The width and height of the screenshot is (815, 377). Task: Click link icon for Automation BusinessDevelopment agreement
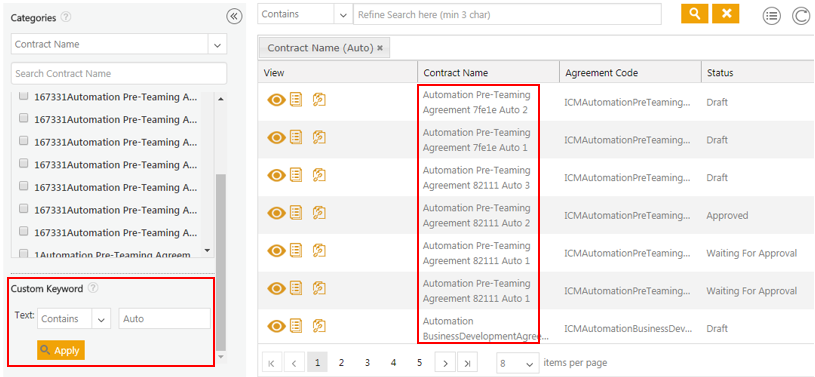pos(319,327)
